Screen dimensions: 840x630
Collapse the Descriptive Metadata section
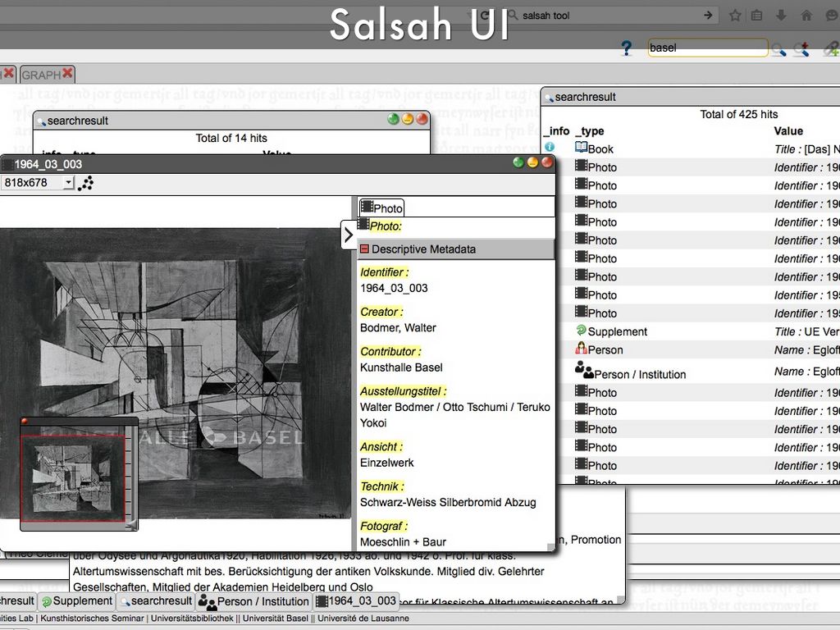coord(365,249)
